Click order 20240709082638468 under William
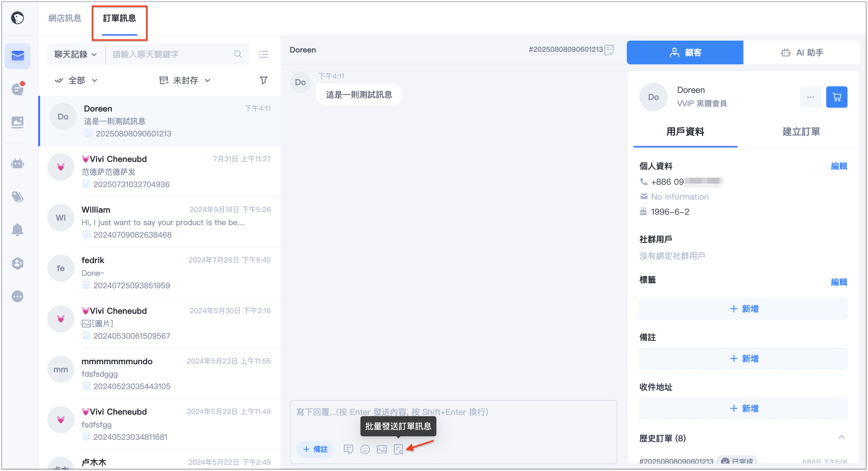The image size is (868, 471). coord(132,235)
